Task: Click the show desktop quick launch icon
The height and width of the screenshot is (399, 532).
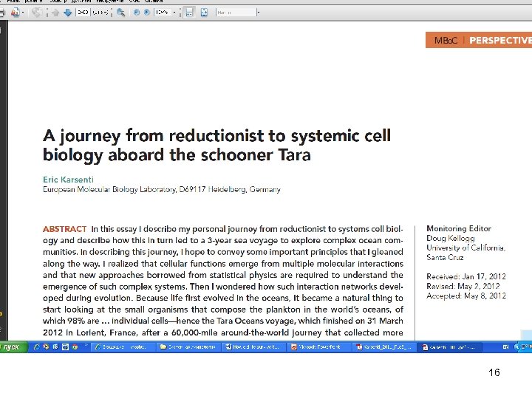Action: (x=65, y=347)
